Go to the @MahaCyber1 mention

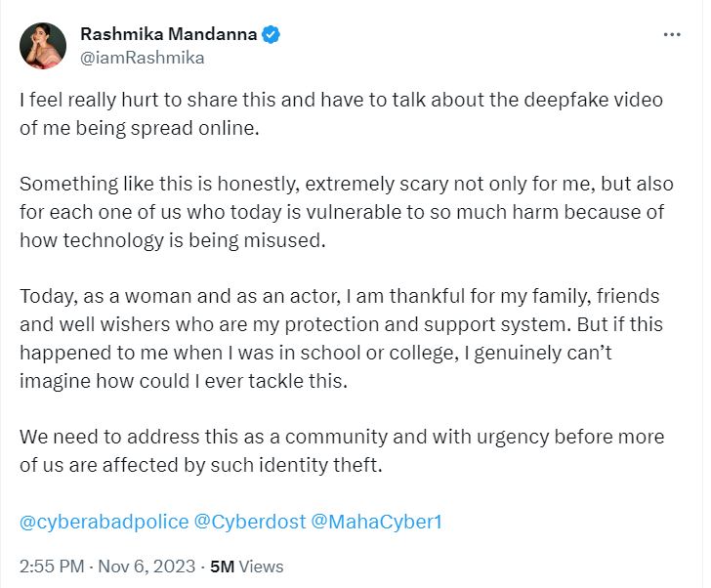pyautogui.click(x=376, y=522)
